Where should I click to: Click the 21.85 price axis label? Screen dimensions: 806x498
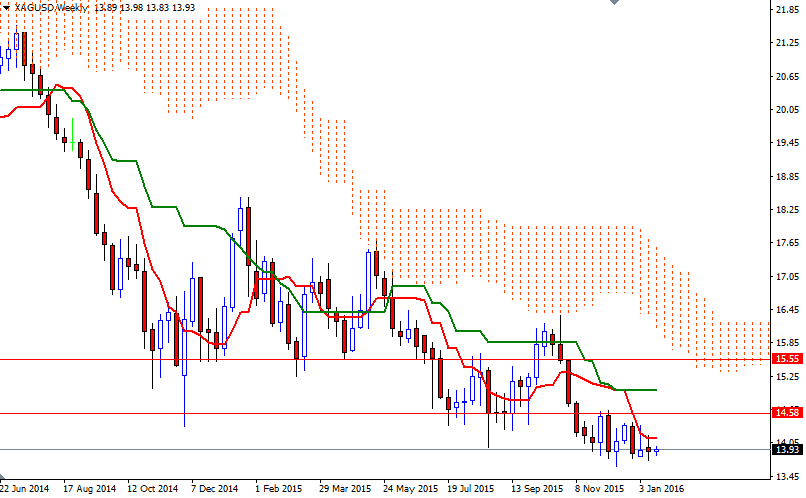click(x=787, y=9)
